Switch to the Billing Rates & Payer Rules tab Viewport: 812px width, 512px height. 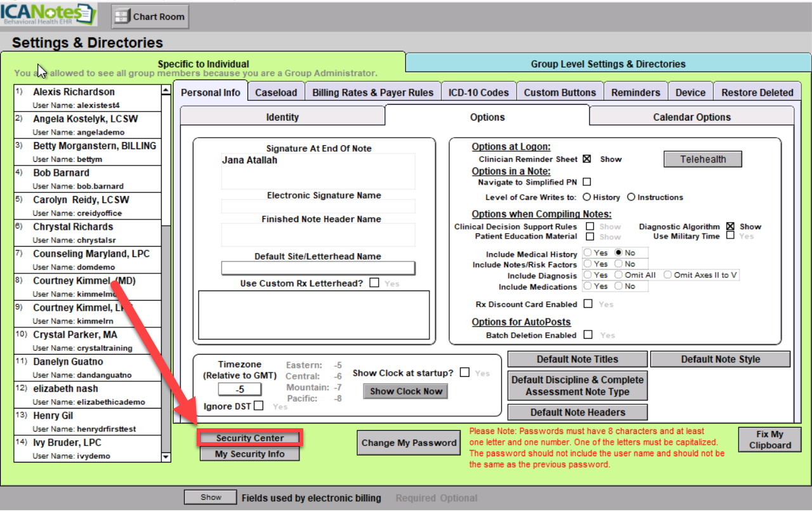(x=372, y=93)
